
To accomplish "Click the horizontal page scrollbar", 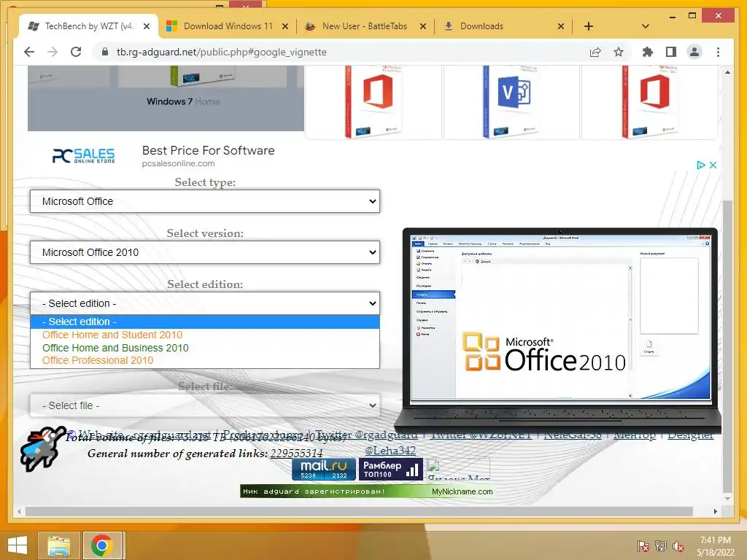I will 359,511.
